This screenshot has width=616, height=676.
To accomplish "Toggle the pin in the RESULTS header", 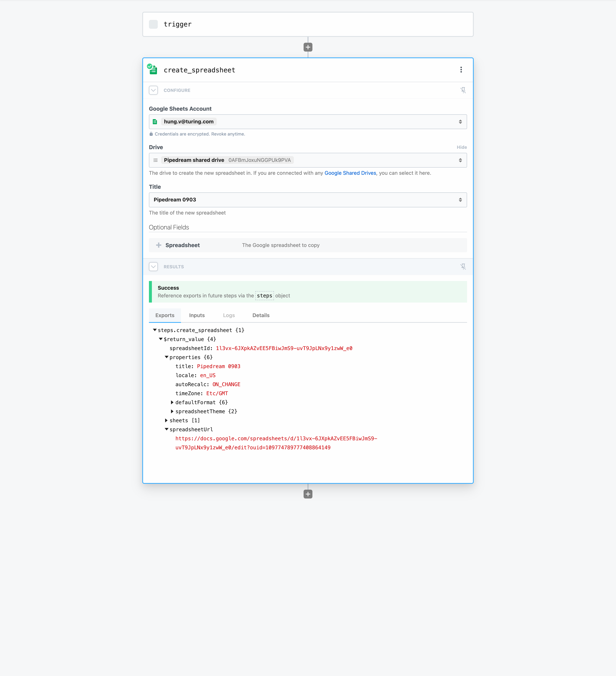I will click(464, 267).
